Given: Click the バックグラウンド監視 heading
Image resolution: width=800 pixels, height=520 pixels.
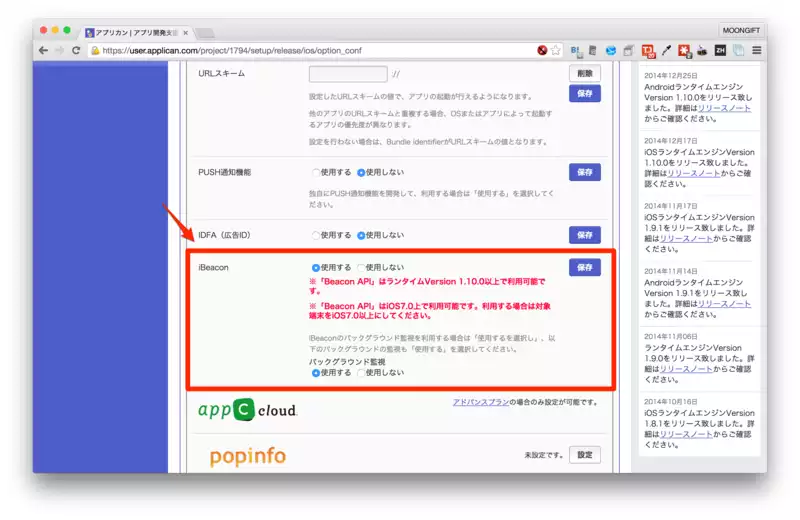Looking at the screenshot, I should pyautogui.click(x=347, y=362).
